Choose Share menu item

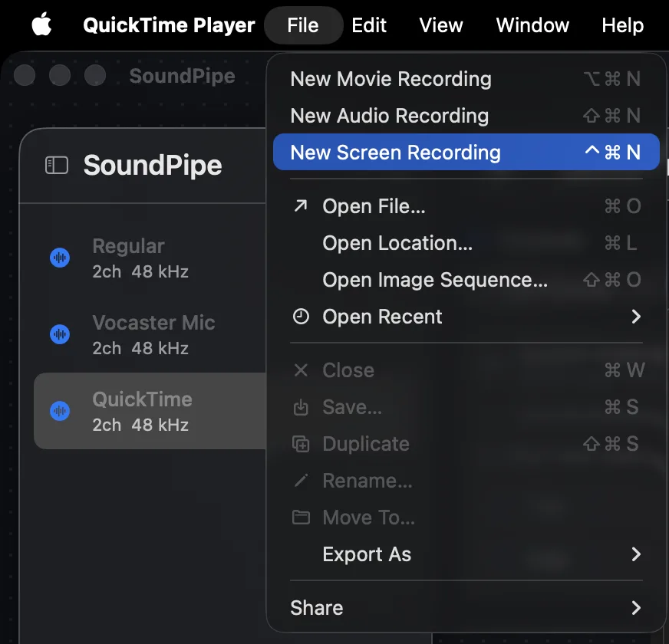click(466, 608)
